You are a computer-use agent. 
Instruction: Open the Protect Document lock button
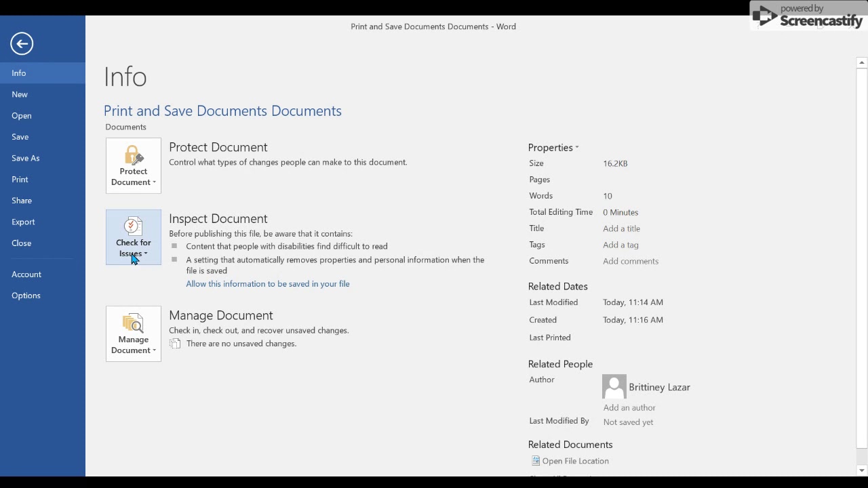click(x=134, y=165)
